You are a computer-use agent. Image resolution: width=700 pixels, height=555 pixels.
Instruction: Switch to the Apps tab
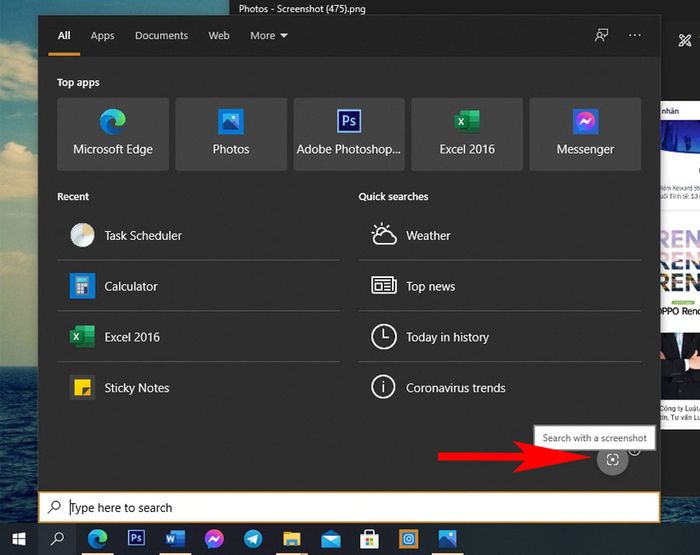102,36
